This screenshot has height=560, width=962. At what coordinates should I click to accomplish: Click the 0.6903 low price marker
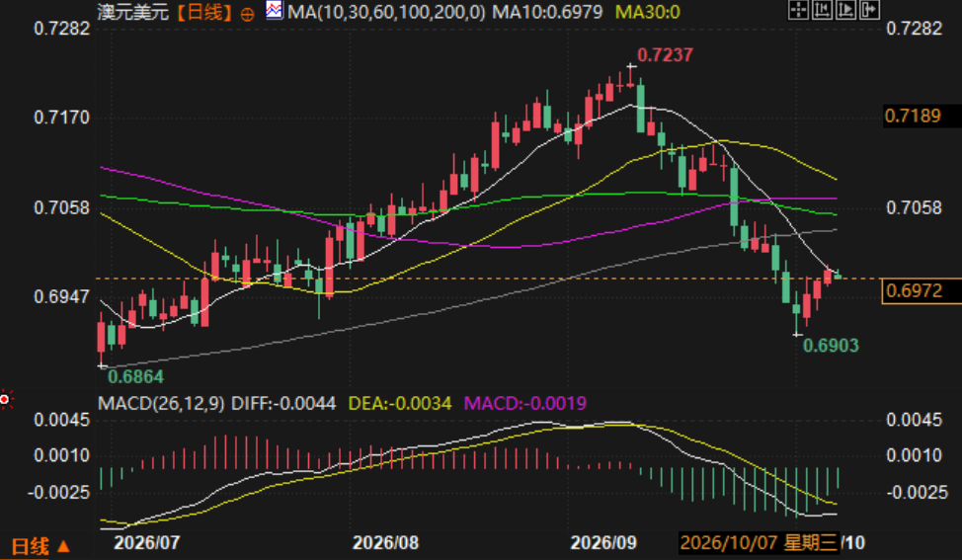[831, 346]
